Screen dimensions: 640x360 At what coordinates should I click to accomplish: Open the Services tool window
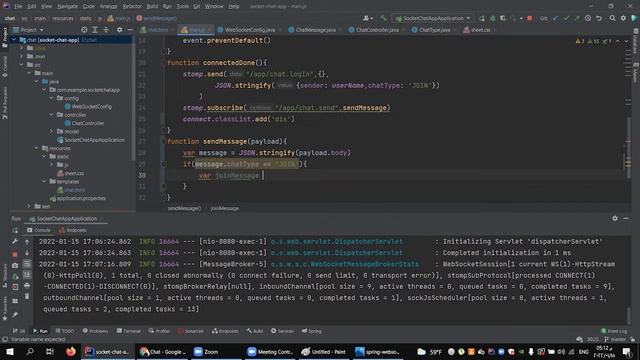(x=282, y=331)
